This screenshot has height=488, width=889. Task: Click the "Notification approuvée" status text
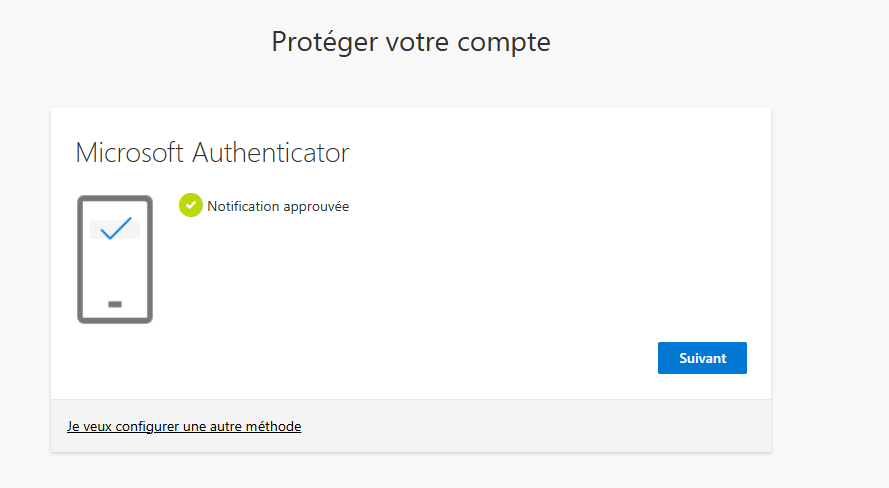(278, 207)
